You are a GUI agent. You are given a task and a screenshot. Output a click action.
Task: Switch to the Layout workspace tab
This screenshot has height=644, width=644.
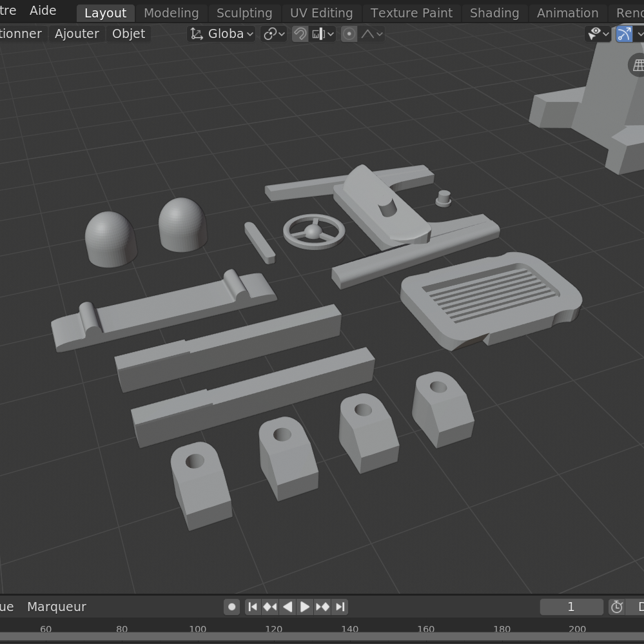click(106, 13)
